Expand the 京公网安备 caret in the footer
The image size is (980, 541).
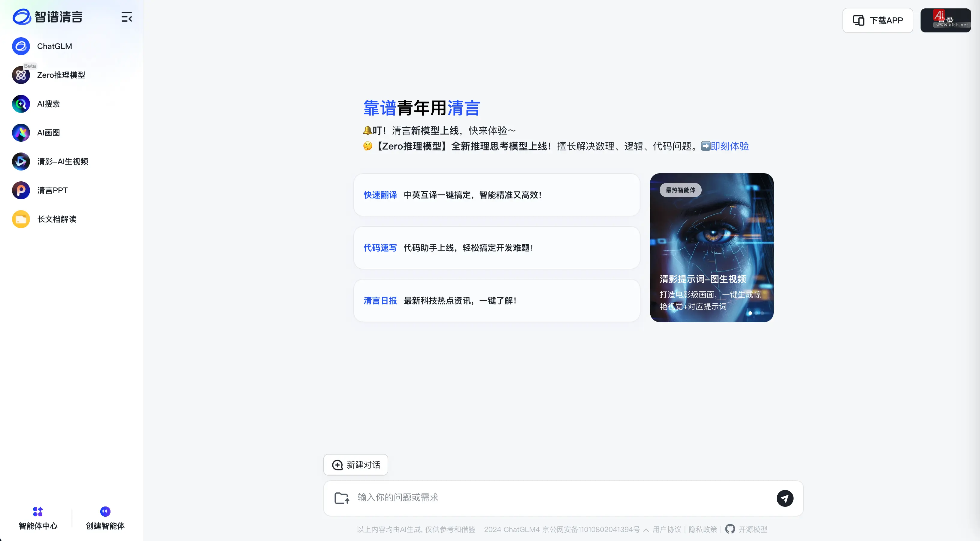(x=646, y=530)
